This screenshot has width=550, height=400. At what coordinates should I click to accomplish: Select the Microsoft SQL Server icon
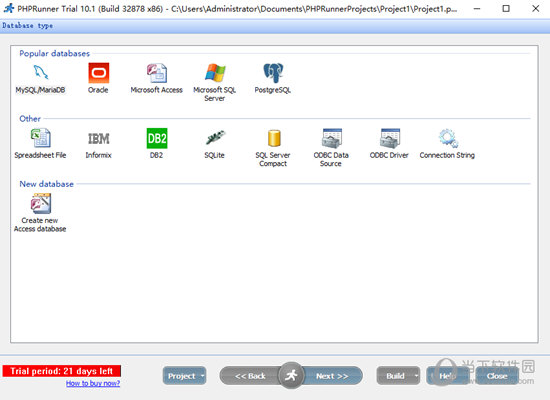coord(215,73)
